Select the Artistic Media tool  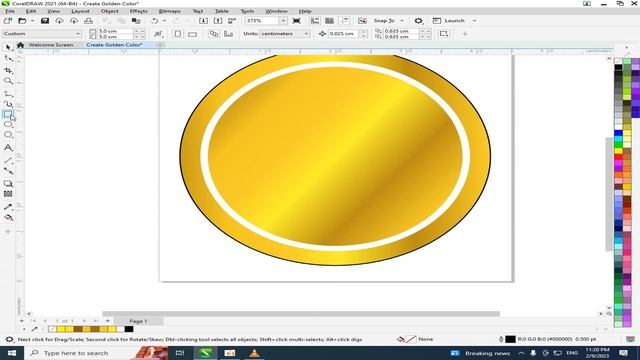[8, 104]
